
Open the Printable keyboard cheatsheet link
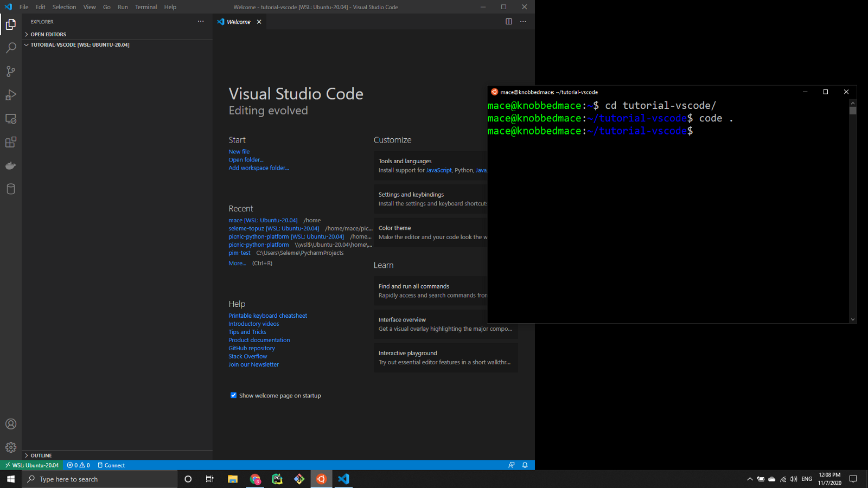point(267,316)
